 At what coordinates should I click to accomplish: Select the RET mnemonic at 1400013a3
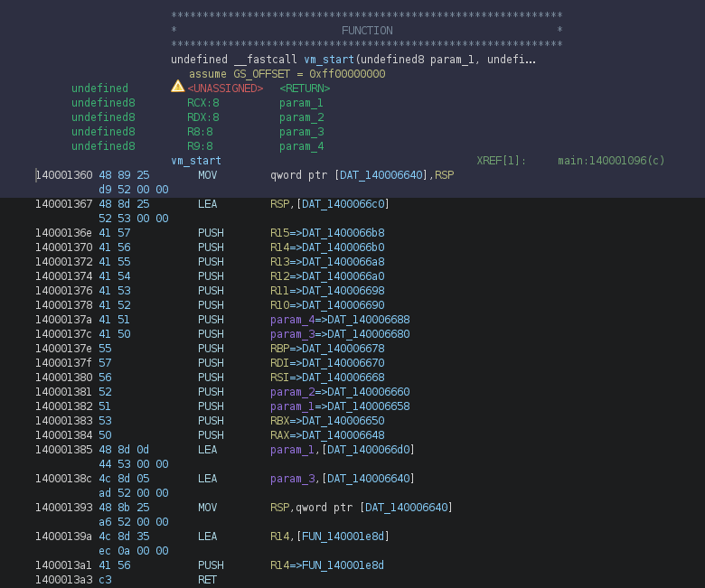[x=207, y=580]
